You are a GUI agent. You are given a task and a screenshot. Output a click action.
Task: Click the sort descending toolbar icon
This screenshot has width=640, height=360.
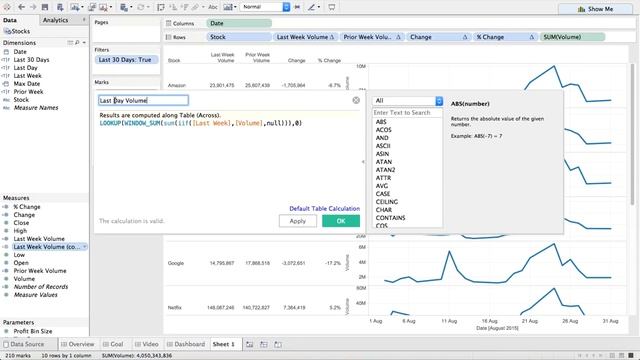[184, 7]
